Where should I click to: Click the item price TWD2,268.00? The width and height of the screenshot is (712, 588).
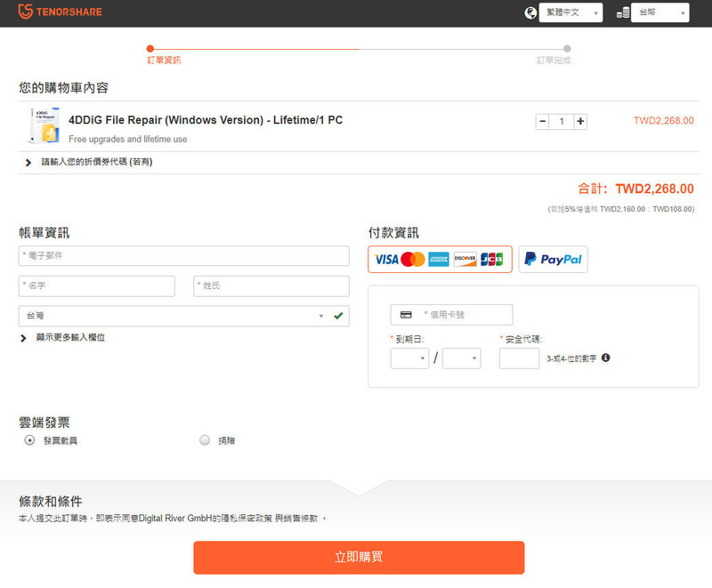pos(663,121)
